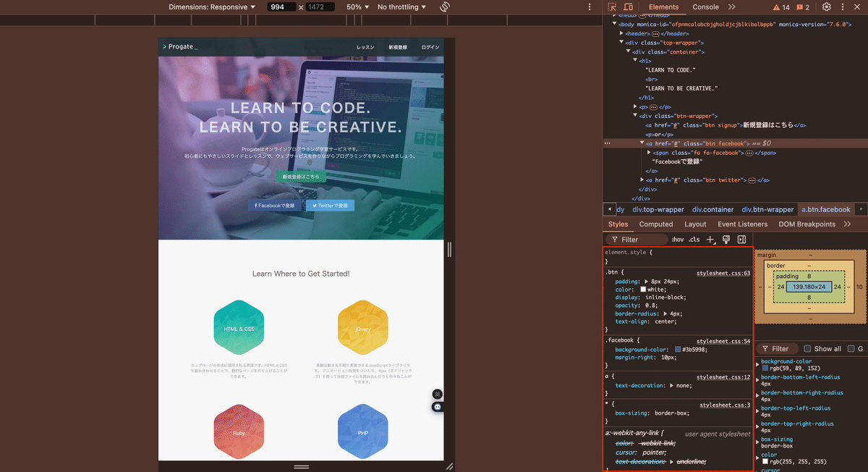
Task: Open stylesheet.css:12 source link
Action: coord(723,377)
